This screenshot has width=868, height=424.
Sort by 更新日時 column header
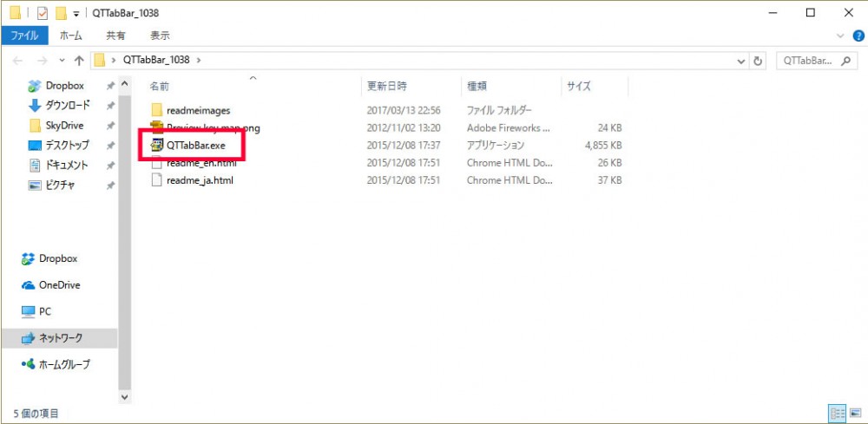tap(386, 86)
